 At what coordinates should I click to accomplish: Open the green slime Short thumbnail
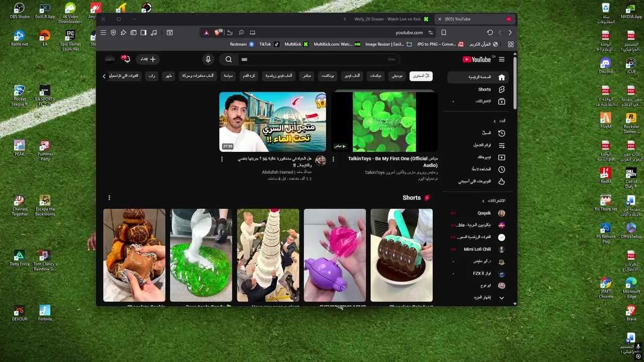coord(201,255)
